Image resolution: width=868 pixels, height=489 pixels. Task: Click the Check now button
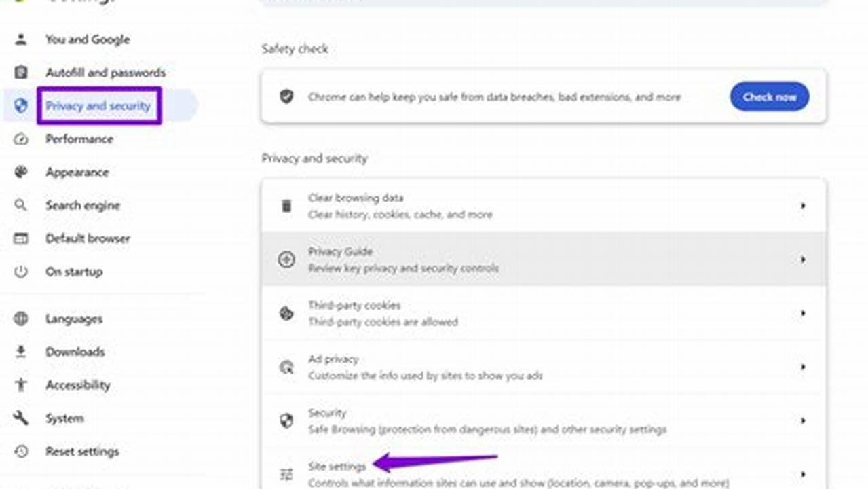[x=769, y=96]
